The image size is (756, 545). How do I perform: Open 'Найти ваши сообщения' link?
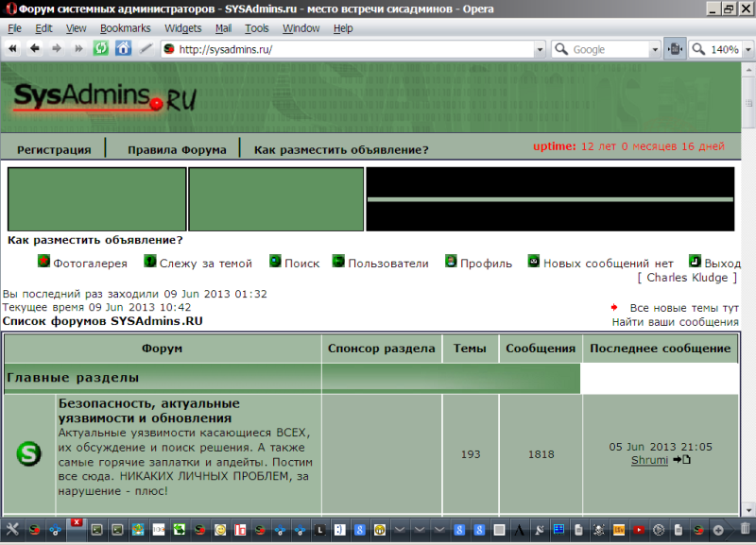pyautogui.click(x=675, y=322)
